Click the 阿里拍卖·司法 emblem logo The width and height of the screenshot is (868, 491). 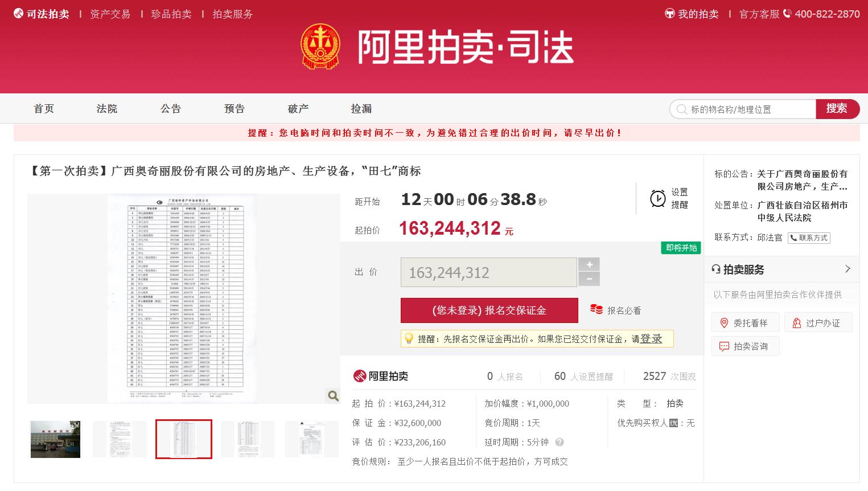pyautogui.click(x=319, y=45)
